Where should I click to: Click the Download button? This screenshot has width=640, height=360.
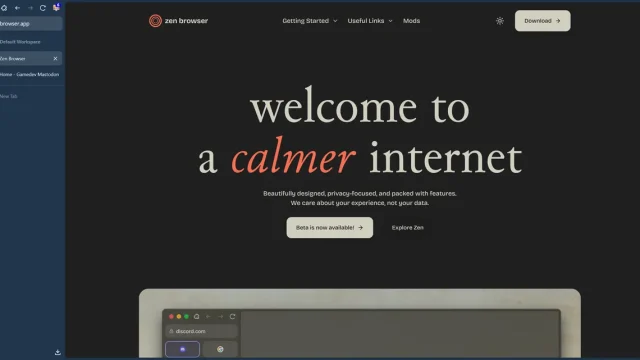542,21
